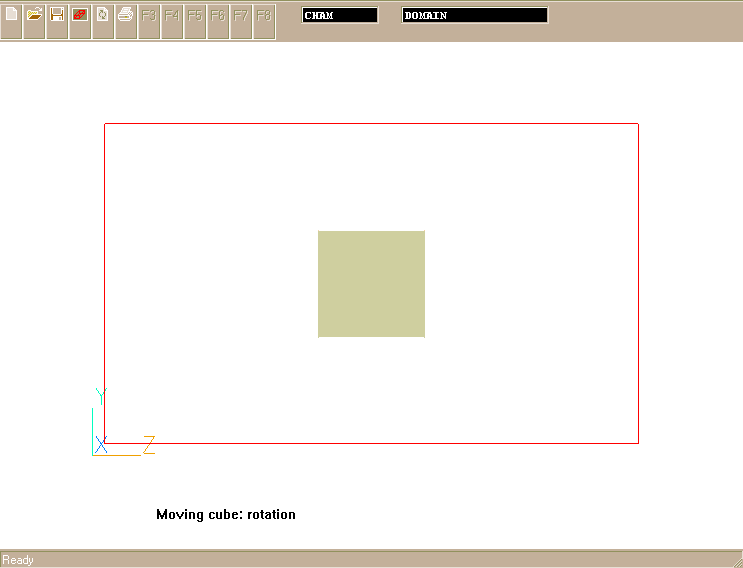Image resolution: width=743 pixels, height=568 pixels.
Task: Click the reload page icon
Action: point(103,15)
